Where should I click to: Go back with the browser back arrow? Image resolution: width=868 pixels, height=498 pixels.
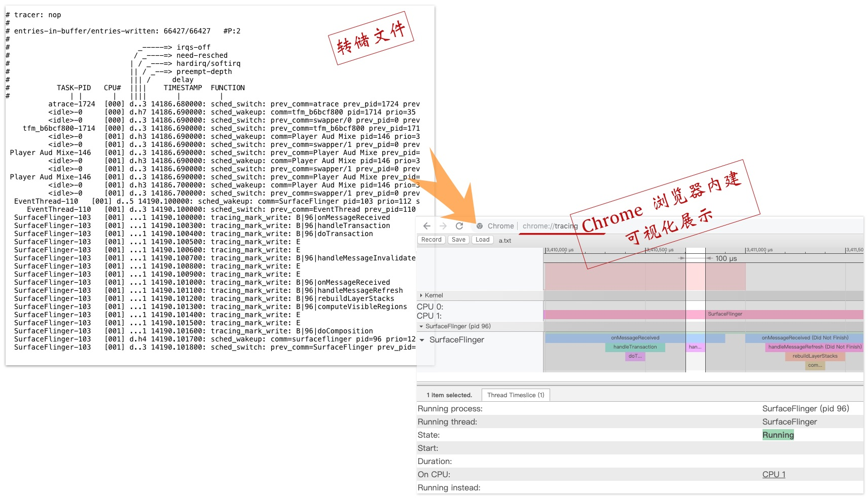point(427,226)
